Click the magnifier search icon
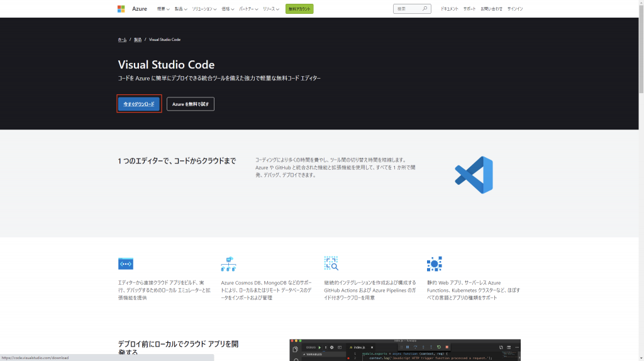The image size is (644, 361). [x=425, y=9]
